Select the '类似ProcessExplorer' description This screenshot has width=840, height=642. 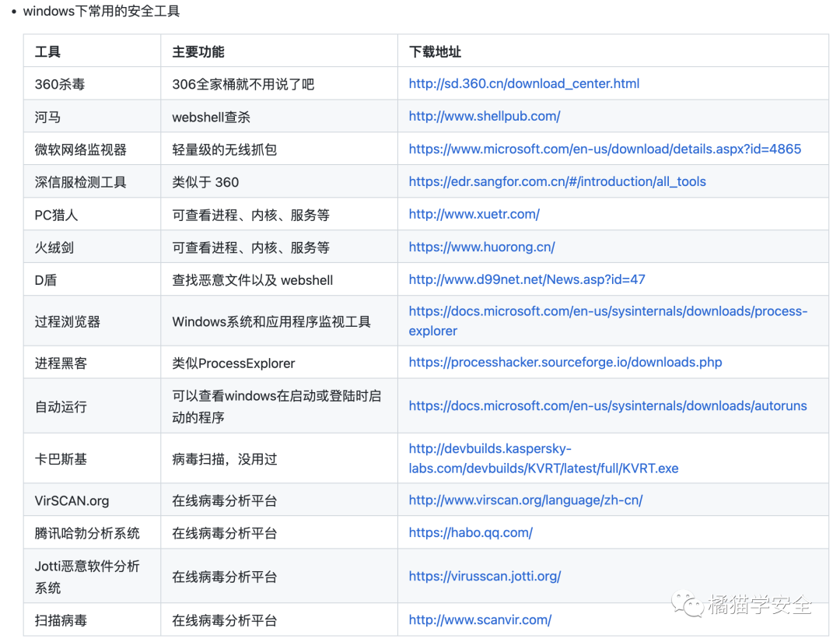coord(233,363)
